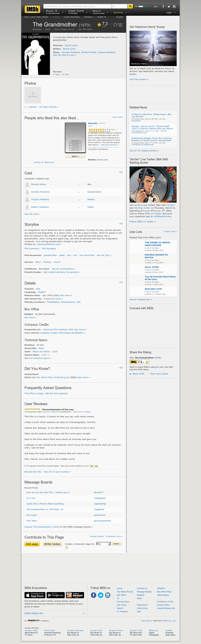Viewport: 201px width, 644px height.
Task: Open the Facebook icon in the top header
Action: 163,6
